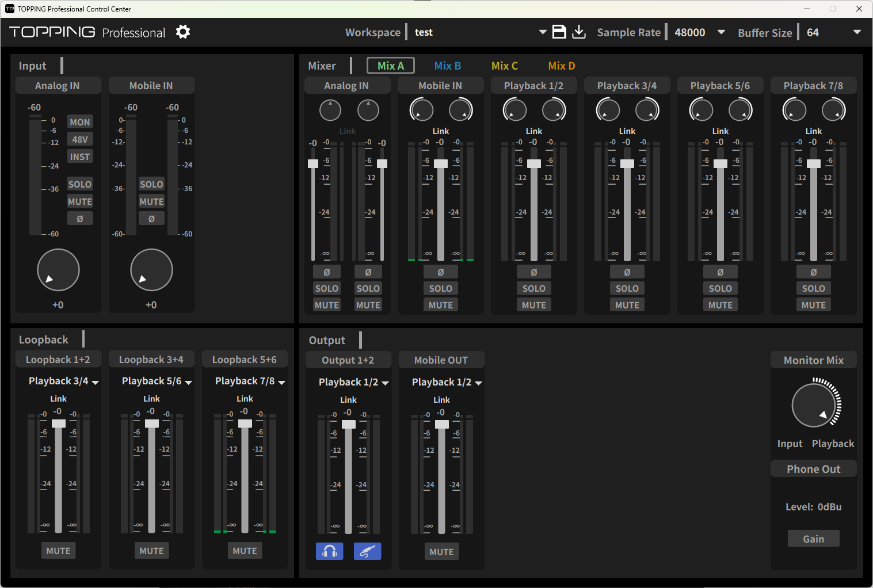Screen dimensions: 873x588
Task: Invert phase on Mixer Analog IN right channel
Action: pyautogui.click(x=368, y=272)
